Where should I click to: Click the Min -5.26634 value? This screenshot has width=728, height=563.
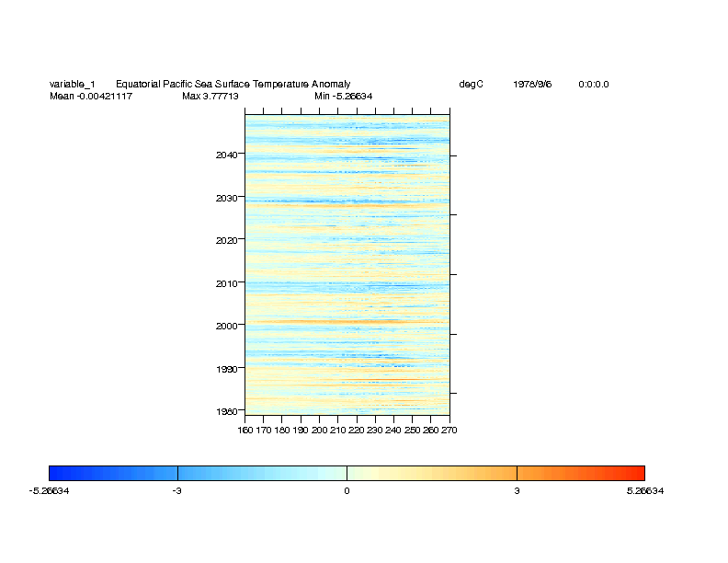[x=343, y=96]
